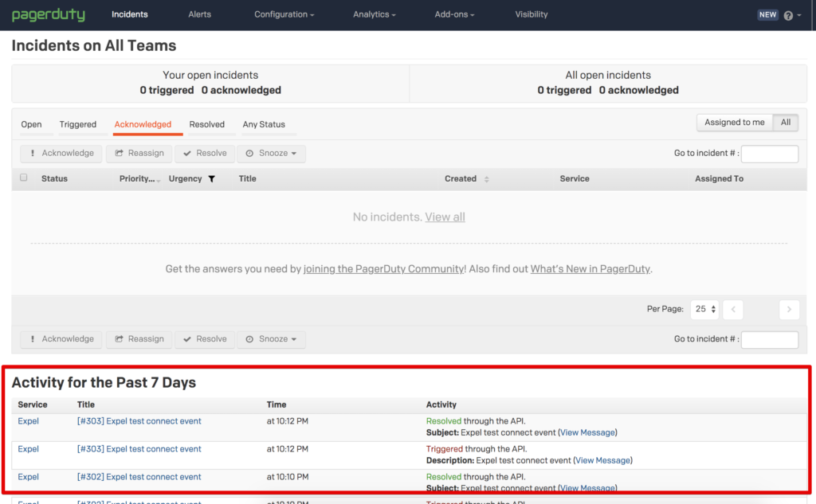Viewport: 816px width, 504px height.
Task: Click the Status column header
Action: [x=55, y=179]
